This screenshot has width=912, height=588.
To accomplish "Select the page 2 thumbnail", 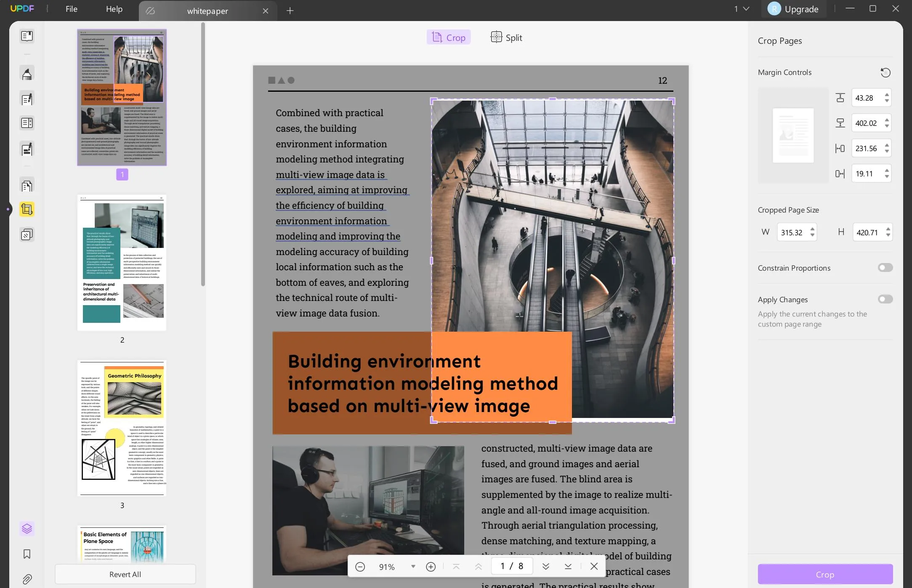I will tap(122, 263).
